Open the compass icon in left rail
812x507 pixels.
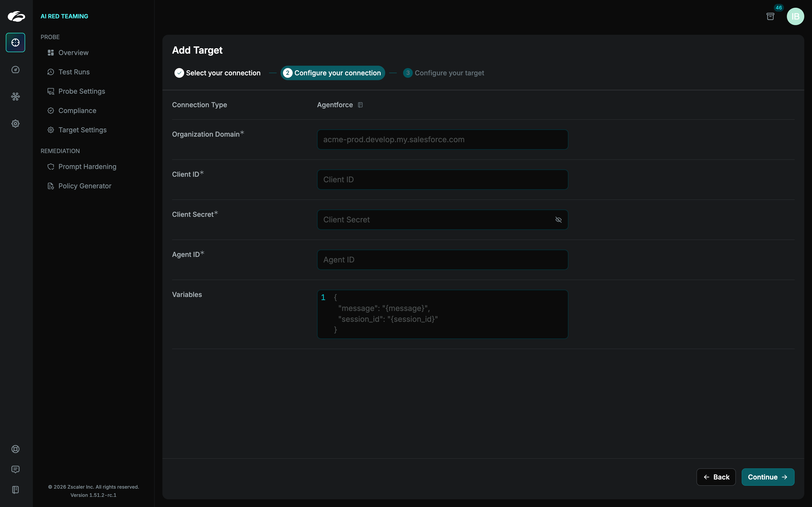[x=15, y=70]
